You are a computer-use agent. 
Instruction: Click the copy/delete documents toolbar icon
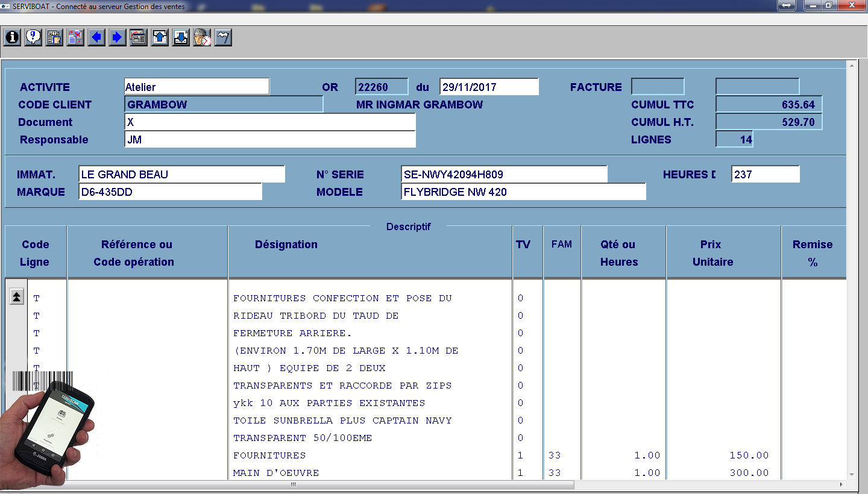75,37
